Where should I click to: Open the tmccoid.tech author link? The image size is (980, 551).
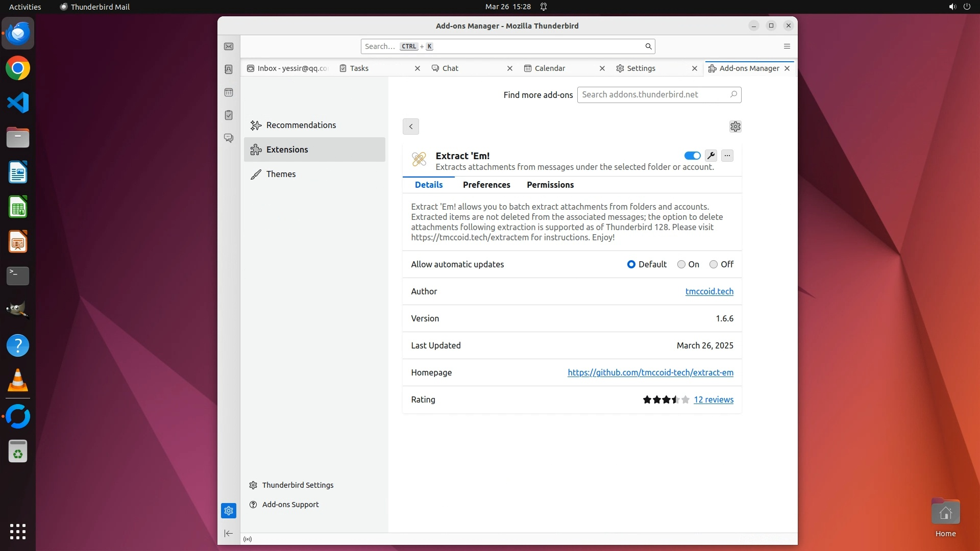pos(709,291)
